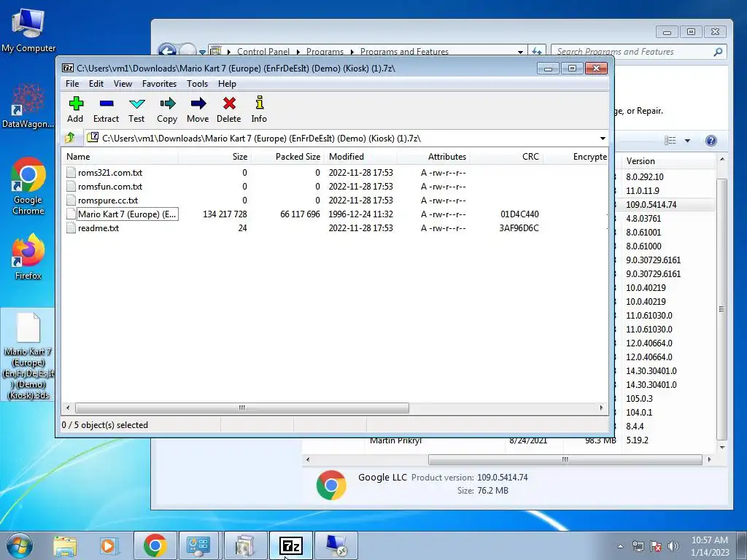747x560 pixels.
Task: Open the Edit menu
Action: pos(96,84)
